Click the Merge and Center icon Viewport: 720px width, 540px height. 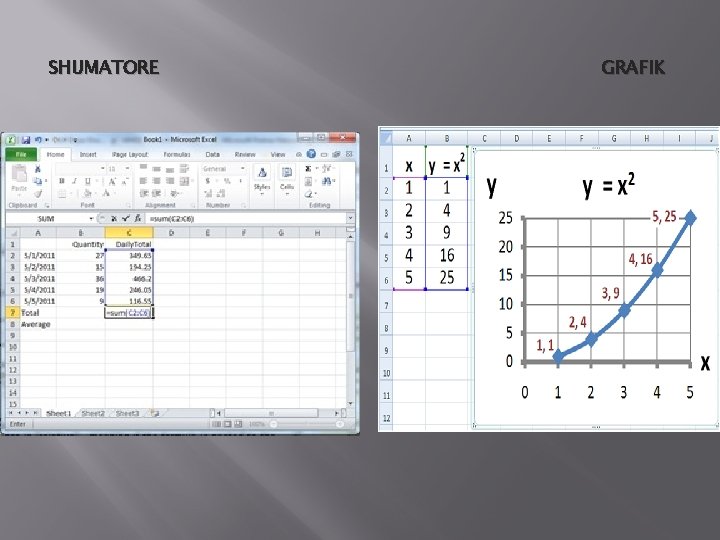(x=184, y=181)
